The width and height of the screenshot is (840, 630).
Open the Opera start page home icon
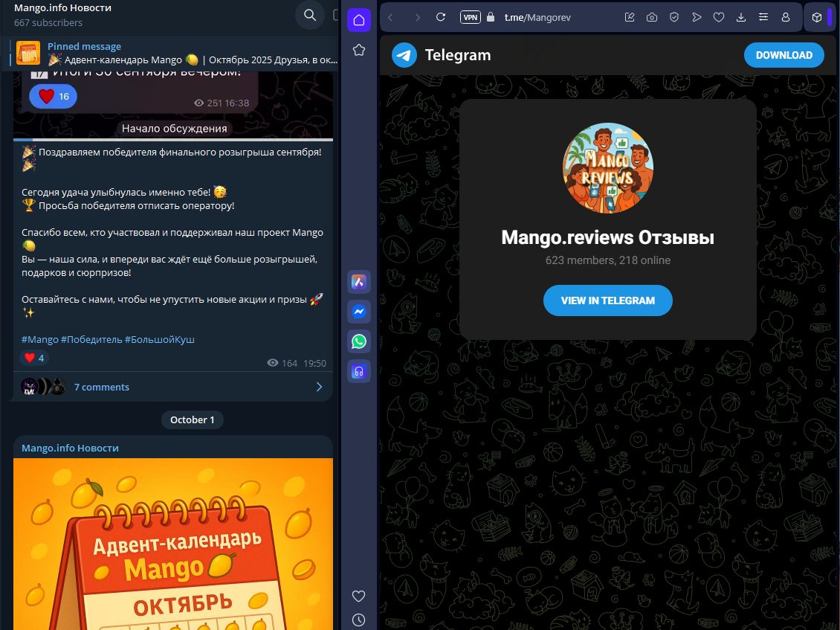359,20
